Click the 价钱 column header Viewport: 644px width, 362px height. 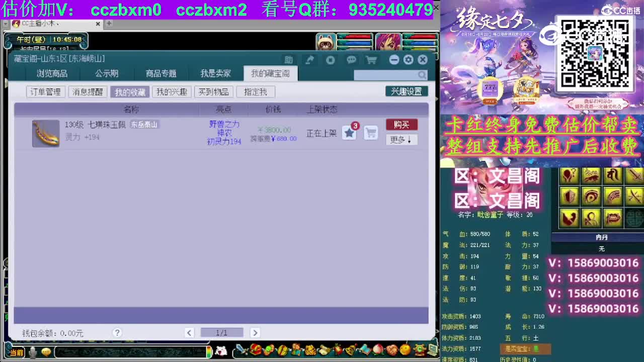(273, 109)
